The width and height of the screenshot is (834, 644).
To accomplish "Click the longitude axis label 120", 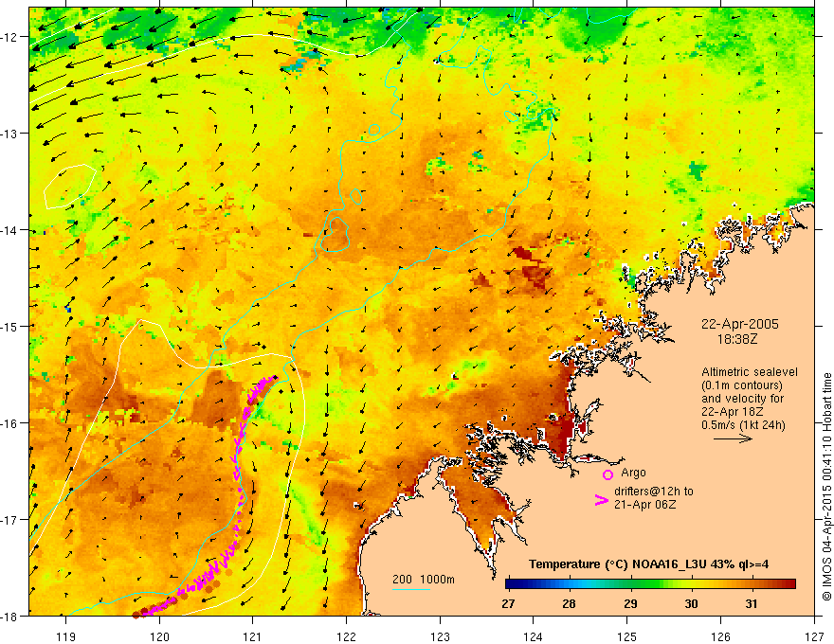I will click(159, 636).
